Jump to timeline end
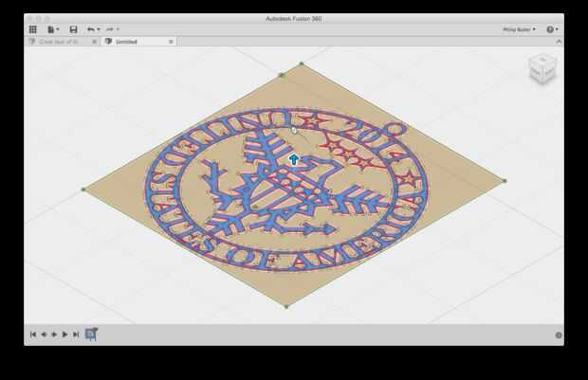 pos(76,335)
